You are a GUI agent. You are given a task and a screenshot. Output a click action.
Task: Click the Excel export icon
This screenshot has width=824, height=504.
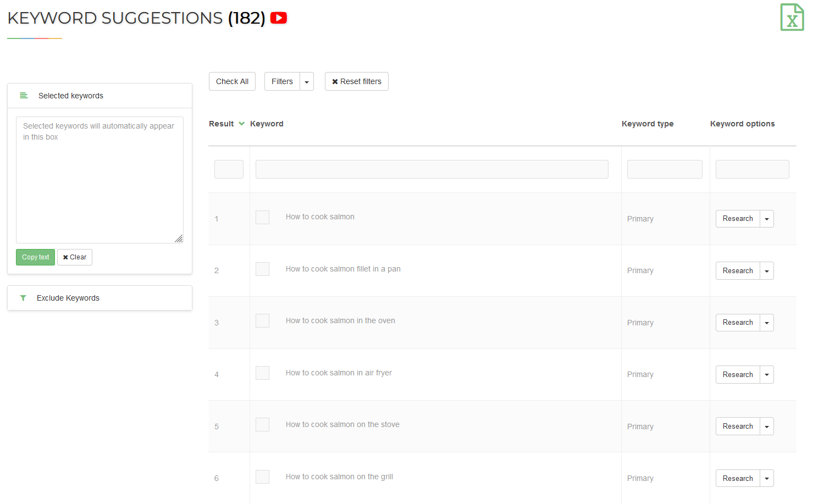point(792,17)
